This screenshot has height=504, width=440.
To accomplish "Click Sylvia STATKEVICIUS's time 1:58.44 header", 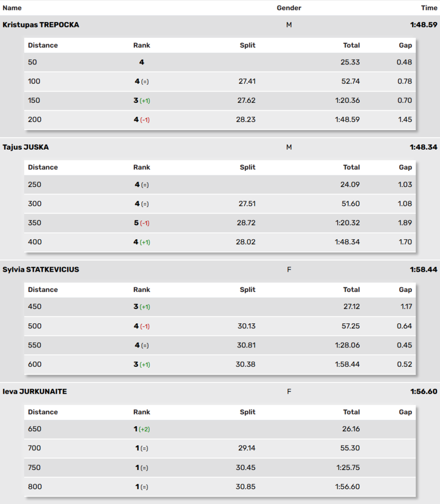I will [x=424, y=269].
